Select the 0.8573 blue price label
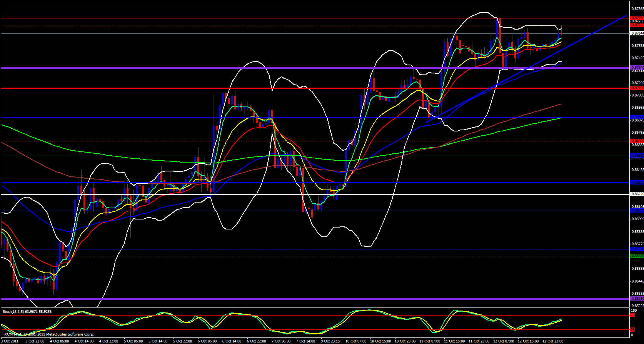The image size is (644, 344). 636,249
